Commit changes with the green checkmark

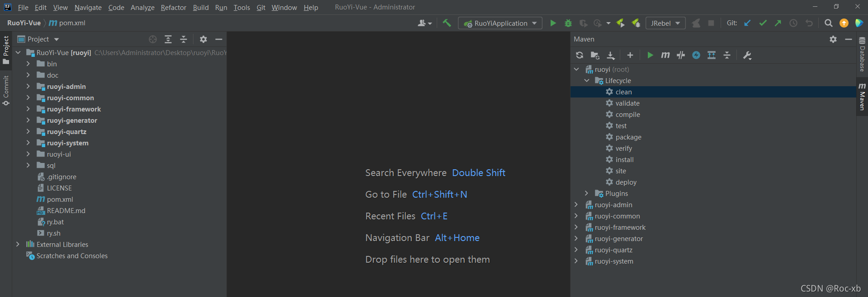[763, 23]
